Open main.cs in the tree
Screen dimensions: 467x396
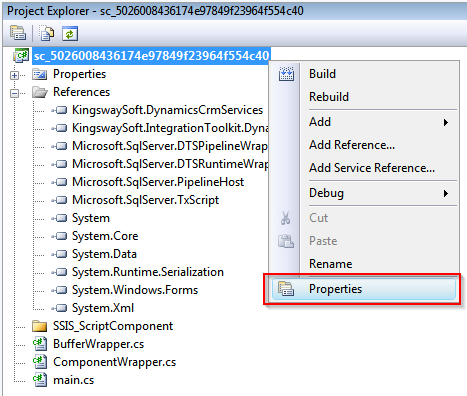coord(73,380)
